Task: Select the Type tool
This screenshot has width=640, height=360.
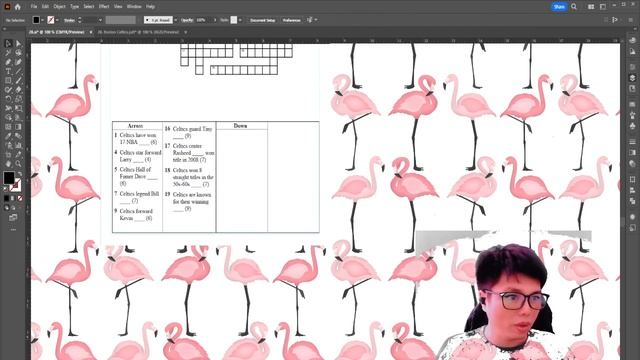Action: [8, 71]
